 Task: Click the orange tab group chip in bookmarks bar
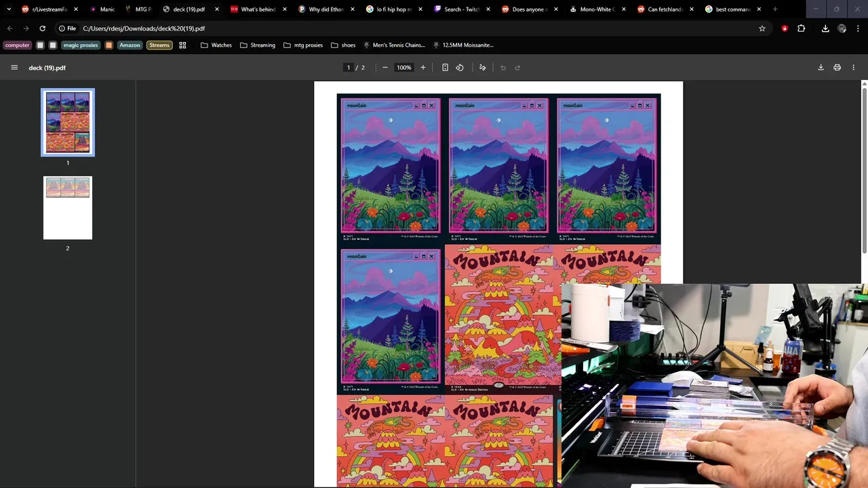pos(108,45)
